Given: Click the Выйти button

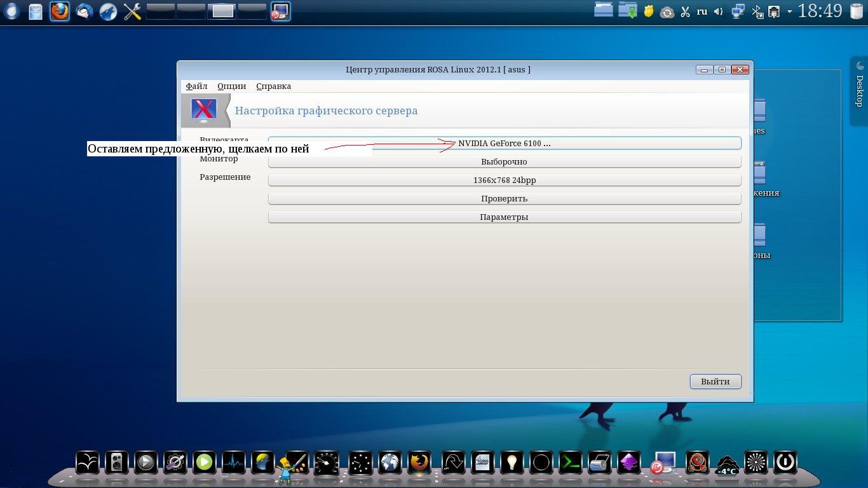Looking at the screenshot, I should coord(715,381).
